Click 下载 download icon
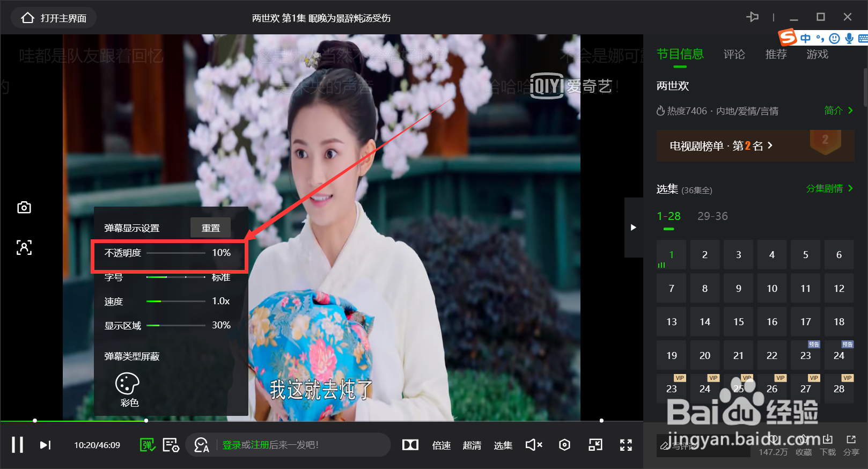868x469 pixels. pyautogui.click(x=828, y=445)
